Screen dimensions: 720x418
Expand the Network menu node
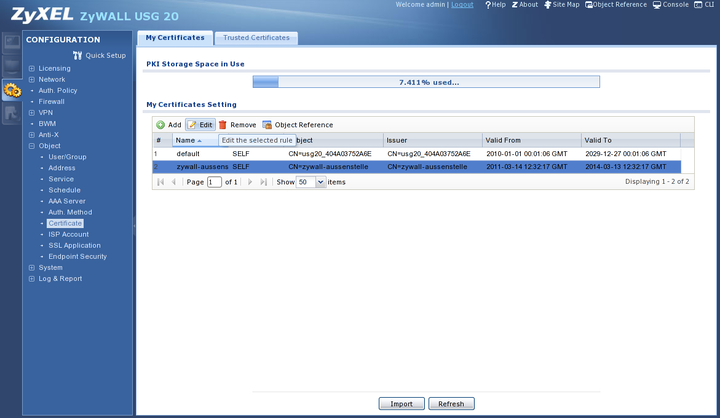pyautogui.click(x=32, y=79)
